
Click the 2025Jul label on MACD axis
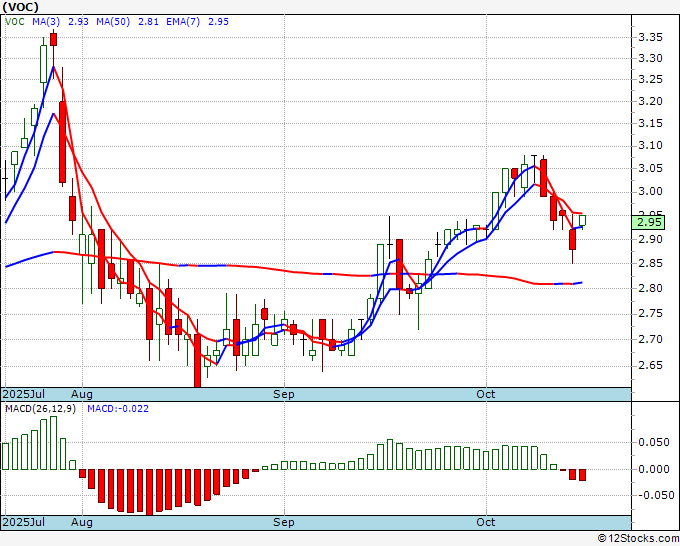pos(24,522)
